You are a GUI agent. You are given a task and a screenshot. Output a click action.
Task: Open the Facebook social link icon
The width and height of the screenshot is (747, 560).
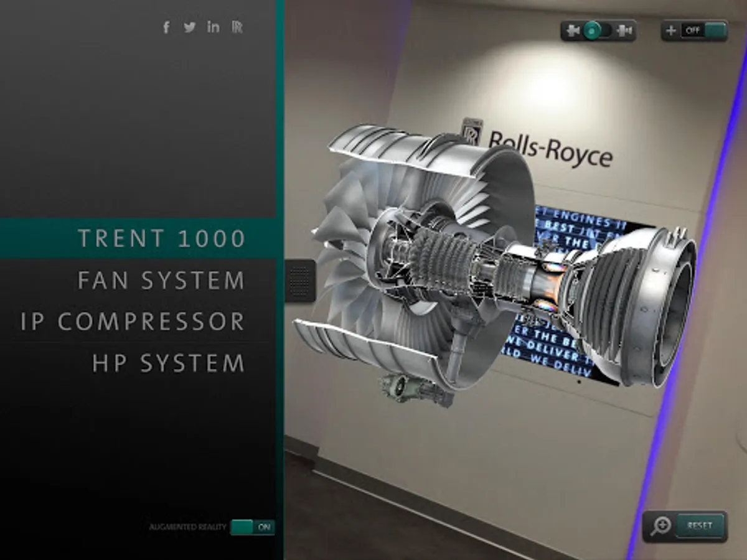click(166, 27)
